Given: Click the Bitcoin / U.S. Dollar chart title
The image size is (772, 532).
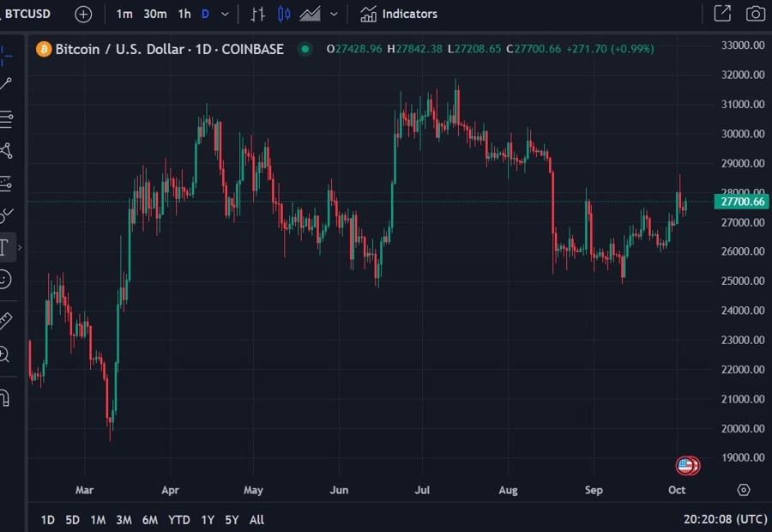Looking at the screenshot, I should coord(169,49).
